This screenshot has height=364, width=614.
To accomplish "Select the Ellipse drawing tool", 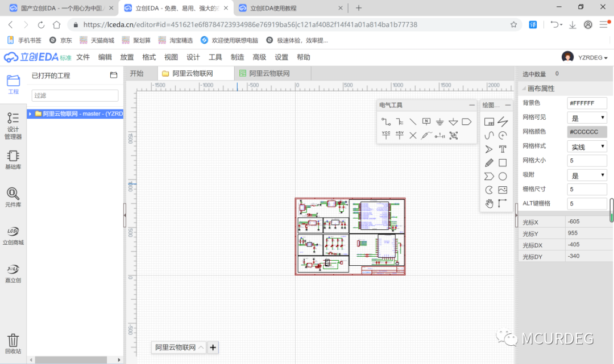I will click(x=503, y=177).
